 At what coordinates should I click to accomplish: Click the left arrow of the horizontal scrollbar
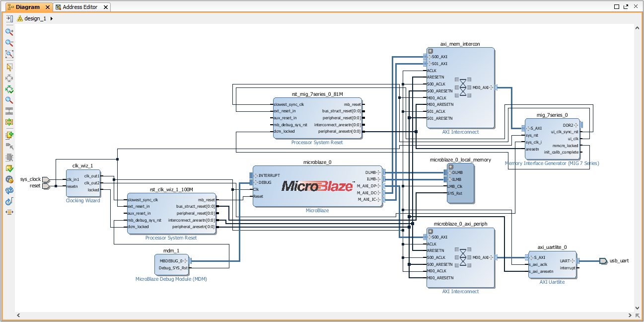(19, 316)
